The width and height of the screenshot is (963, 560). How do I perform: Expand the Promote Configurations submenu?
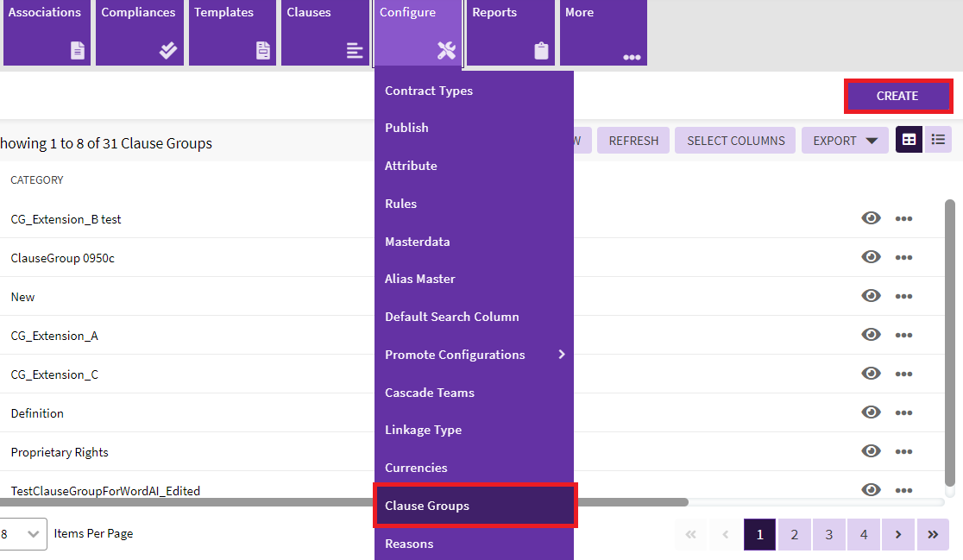[x=562, y=355]
